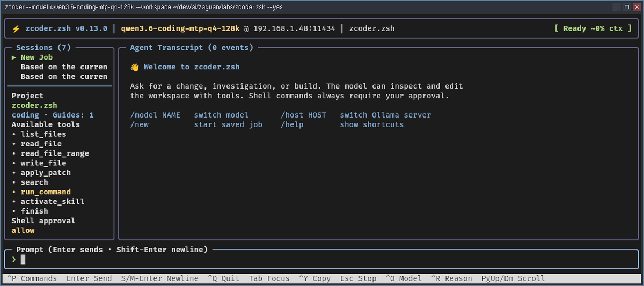Click the Shell approval label
This screenshot has width=644, height=286.
click(x=43, y=221)
